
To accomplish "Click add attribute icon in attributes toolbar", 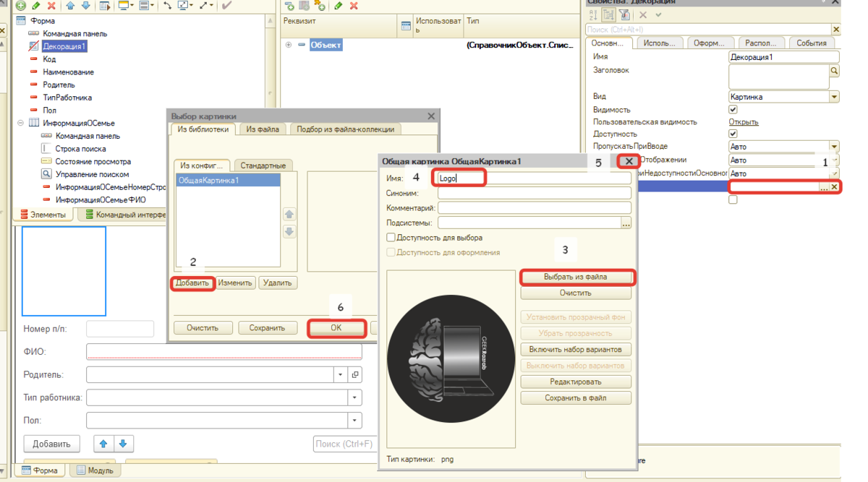I will coord(289,6).
